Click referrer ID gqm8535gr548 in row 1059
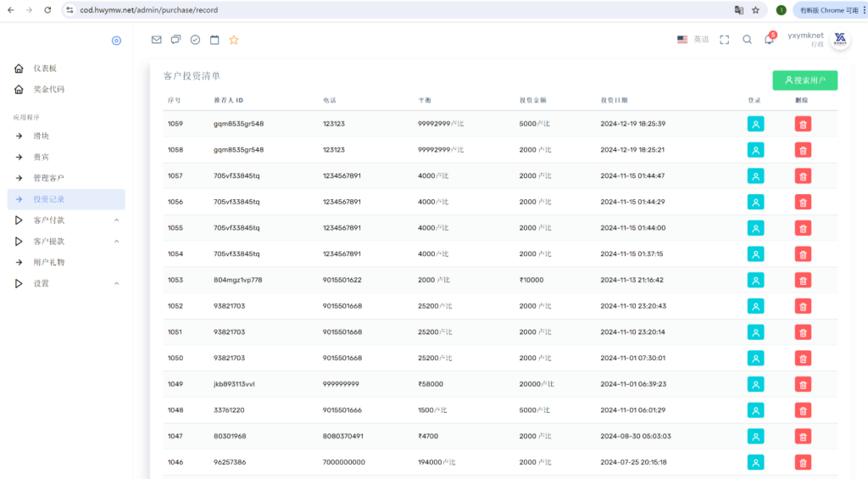 (238, 124)
